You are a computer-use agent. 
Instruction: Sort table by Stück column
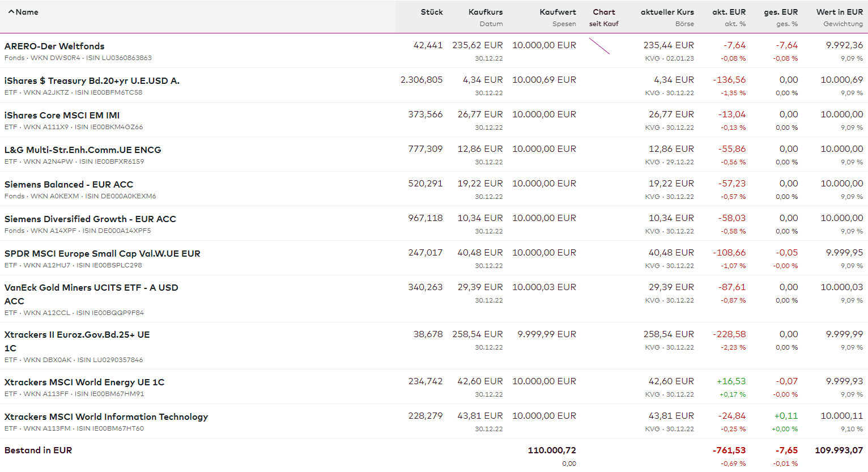pos(431,12)
